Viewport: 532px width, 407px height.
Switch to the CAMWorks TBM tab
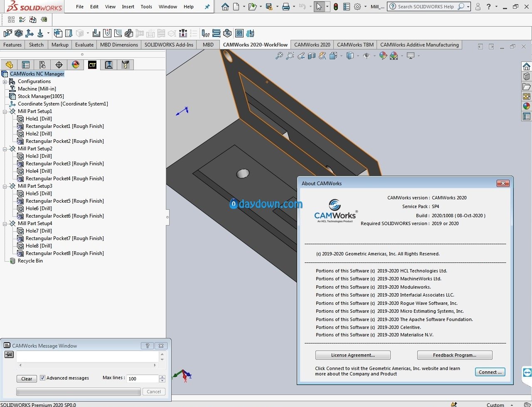click(x=355, y=45)
